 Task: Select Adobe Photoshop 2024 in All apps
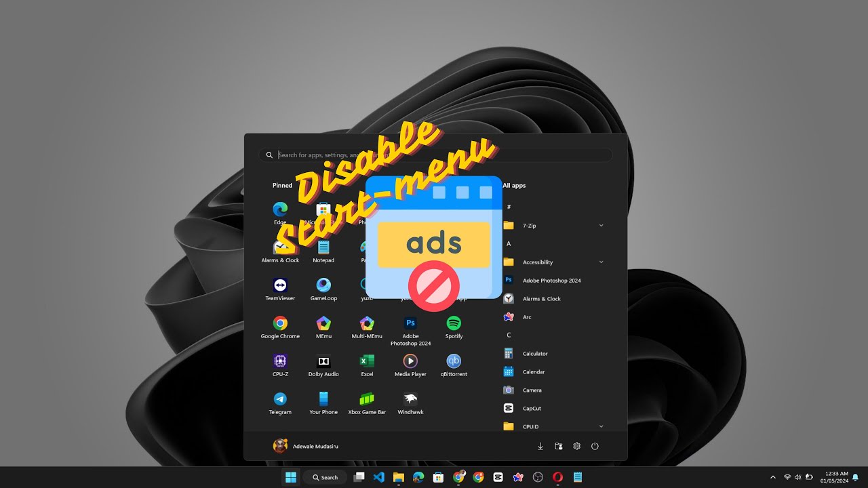(553, 281)
